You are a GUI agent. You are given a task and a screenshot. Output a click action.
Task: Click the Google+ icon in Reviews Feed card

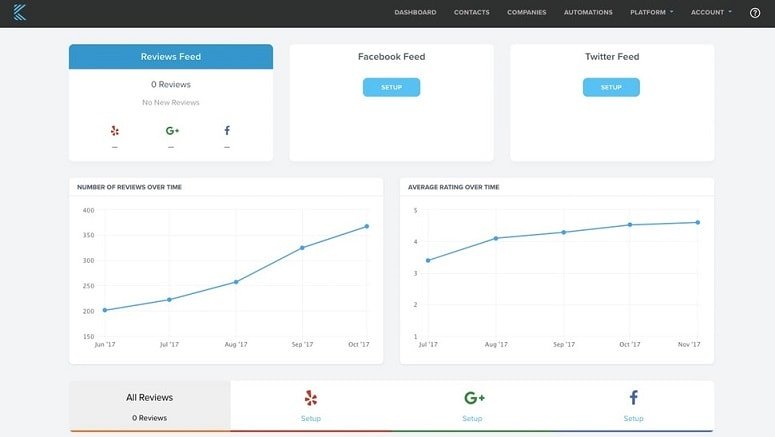pos(172,131)
